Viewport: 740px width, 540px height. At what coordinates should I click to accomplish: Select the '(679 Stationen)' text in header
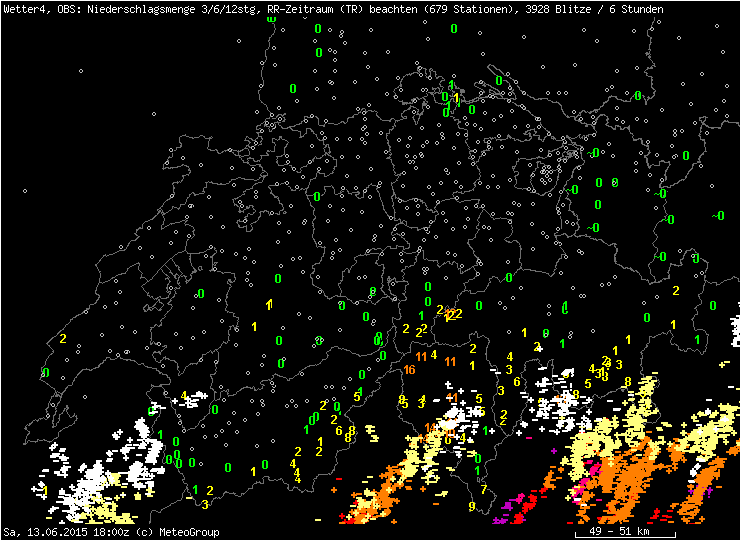pos(470,9)
